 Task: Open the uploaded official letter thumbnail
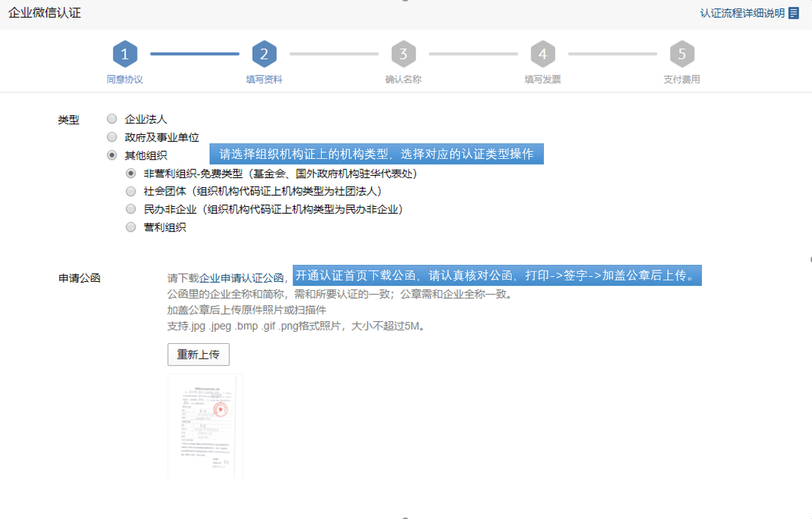click(x=205, y=427)
